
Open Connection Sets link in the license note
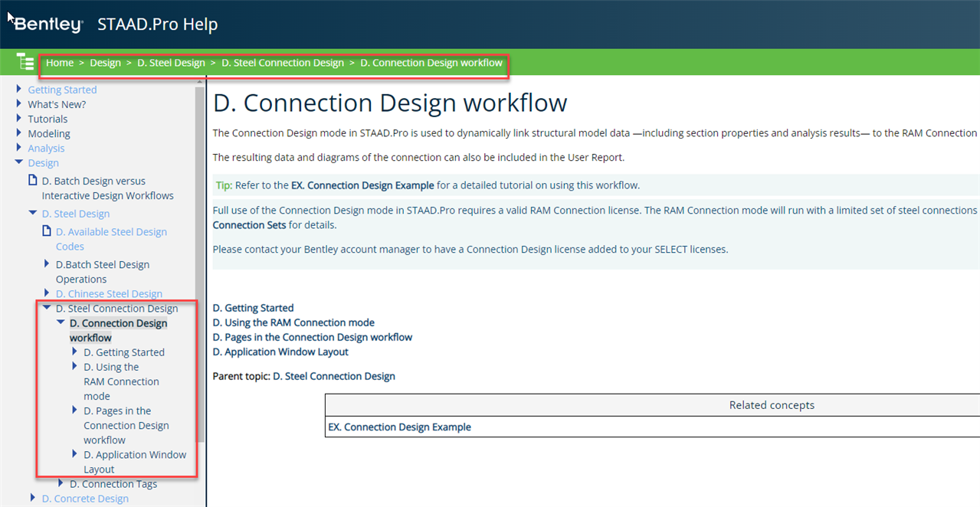point(249,225)
